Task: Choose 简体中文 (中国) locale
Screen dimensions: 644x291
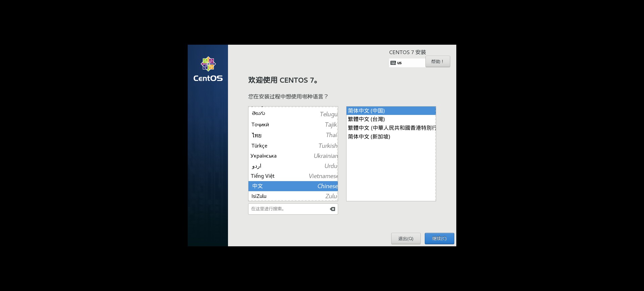Action: 391,111
